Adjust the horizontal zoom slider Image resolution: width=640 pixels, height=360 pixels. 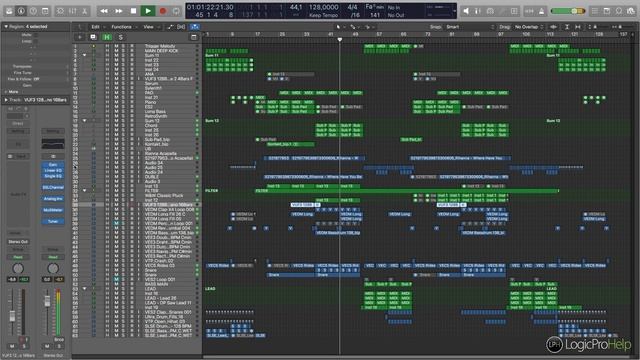tap(624, 27)
